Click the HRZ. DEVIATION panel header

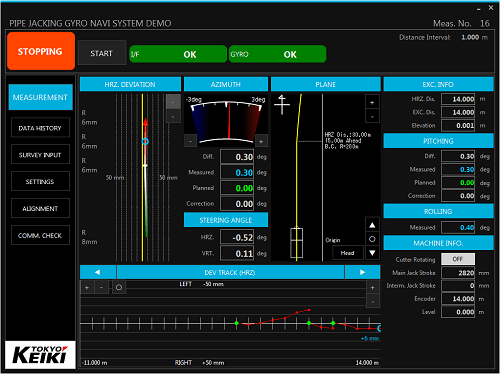pyautogui.click(x=130, y=84)
